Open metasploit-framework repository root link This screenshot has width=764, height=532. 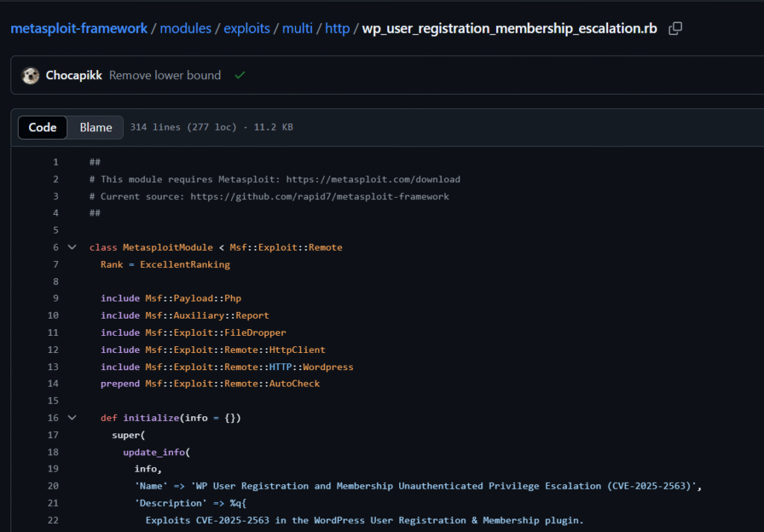pyautogui.click(x=79, y=29)
